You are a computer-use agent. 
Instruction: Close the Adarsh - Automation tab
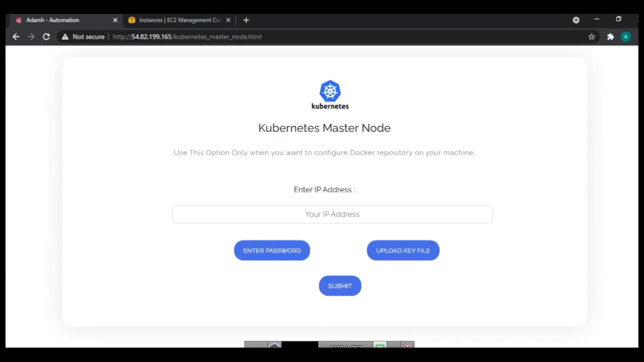(x=115, y=20)
